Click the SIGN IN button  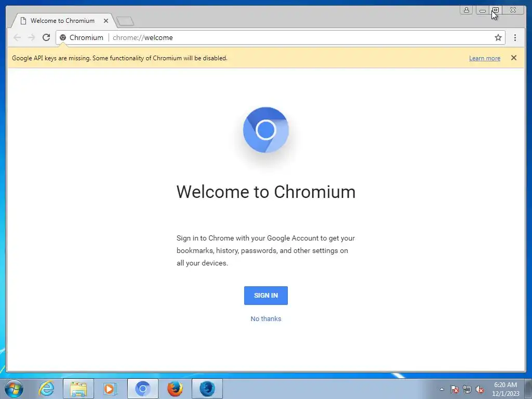tap(265, 295)
